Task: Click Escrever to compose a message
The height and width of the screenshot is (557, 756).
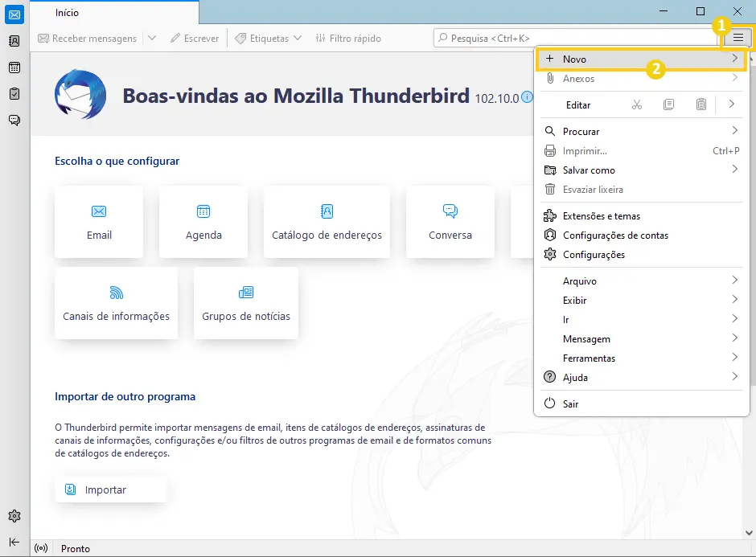Action: coord(195,38)
